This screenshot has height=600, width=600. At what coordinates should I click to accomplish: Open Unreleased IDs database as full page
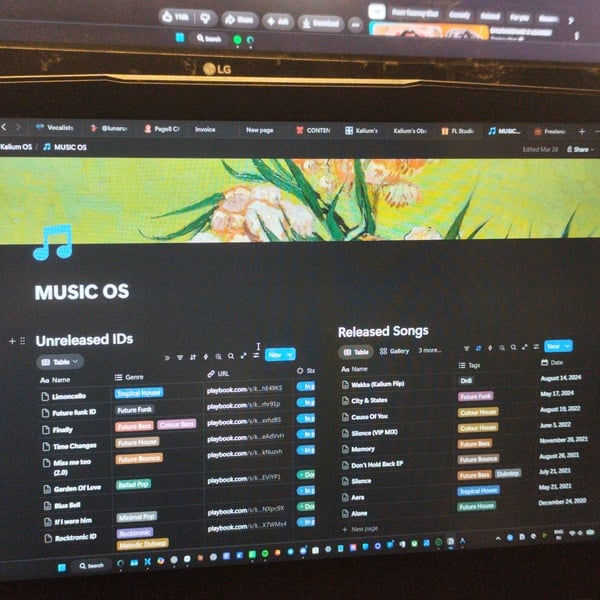[x=243, y=356]
